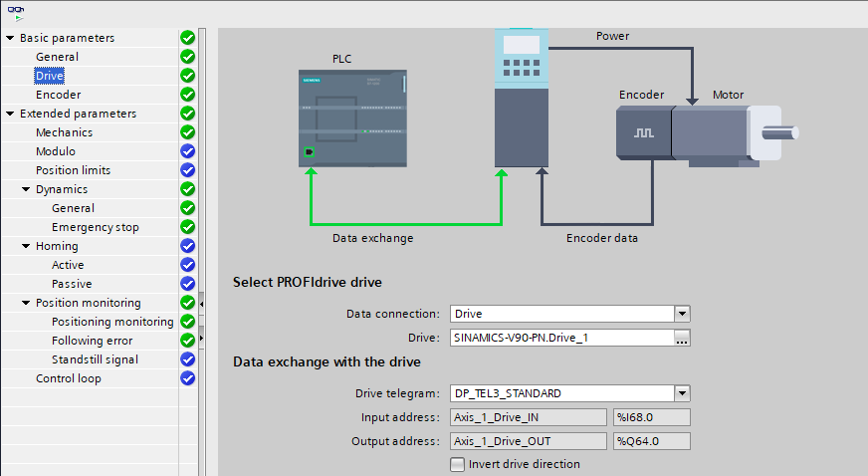Select the Encoder tree item
Viewport: 868px width, 476px height.
[58, 95]
